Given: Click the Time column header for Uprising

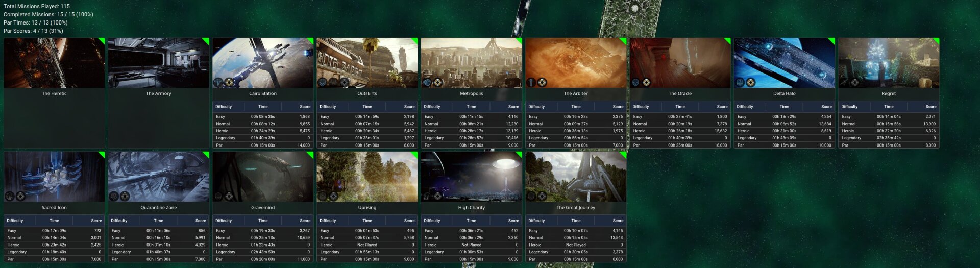Looking at the screenshot, I should click(x=367, y=221).
